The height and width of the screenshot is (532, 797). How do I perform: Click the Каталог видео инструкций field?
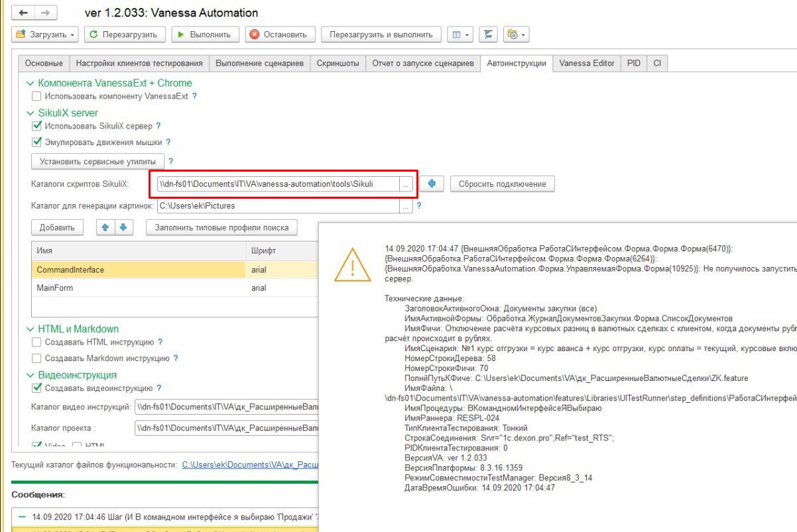226,406
